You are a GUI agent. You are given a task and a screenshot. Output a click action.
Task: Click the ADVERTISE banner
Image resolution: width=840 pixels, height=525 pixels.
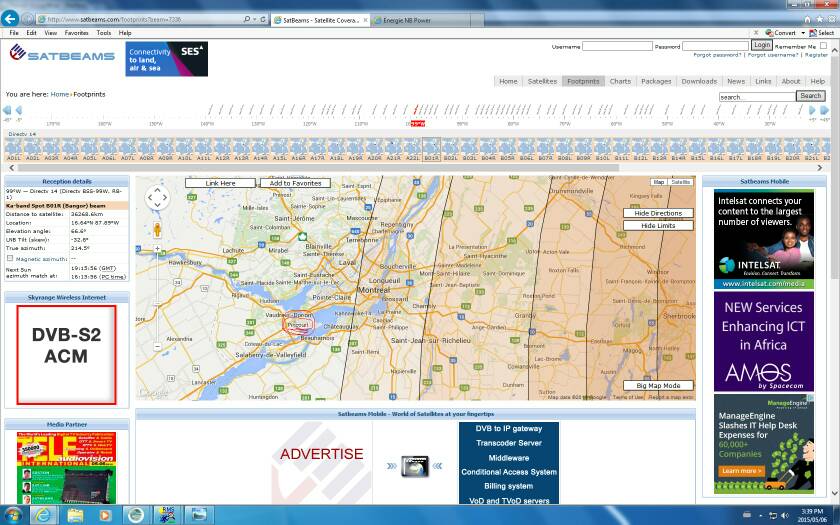coord(321,454)
